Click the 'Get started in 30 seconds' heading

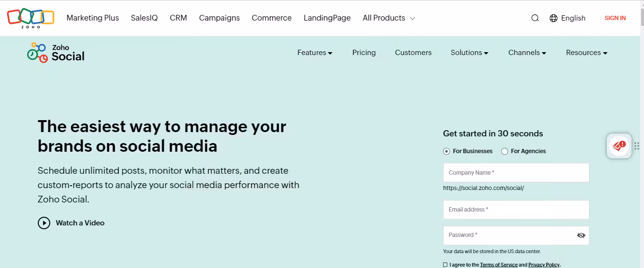click(493, 134)
